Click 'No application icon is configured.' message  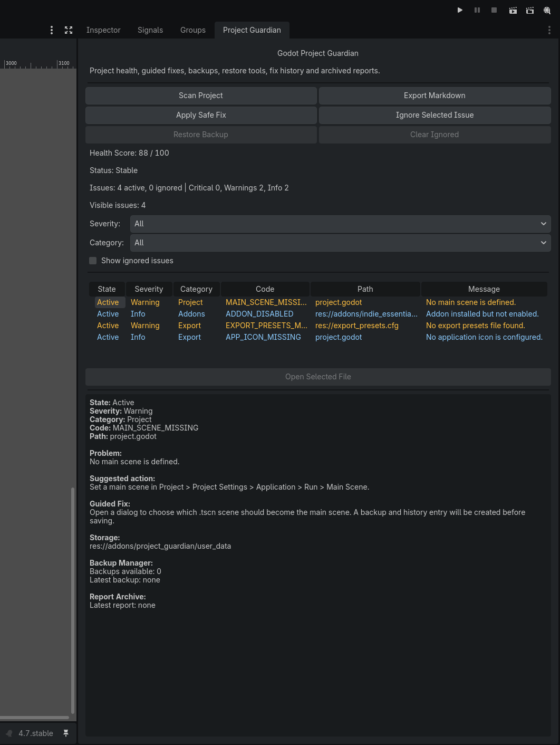484,337
